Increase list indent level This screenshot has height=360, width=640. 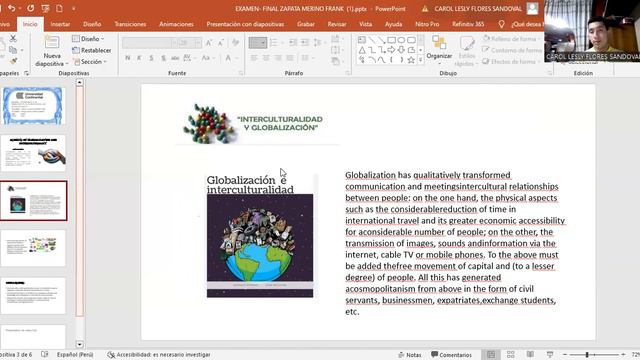pyautogui.click(x=305, y=42)
